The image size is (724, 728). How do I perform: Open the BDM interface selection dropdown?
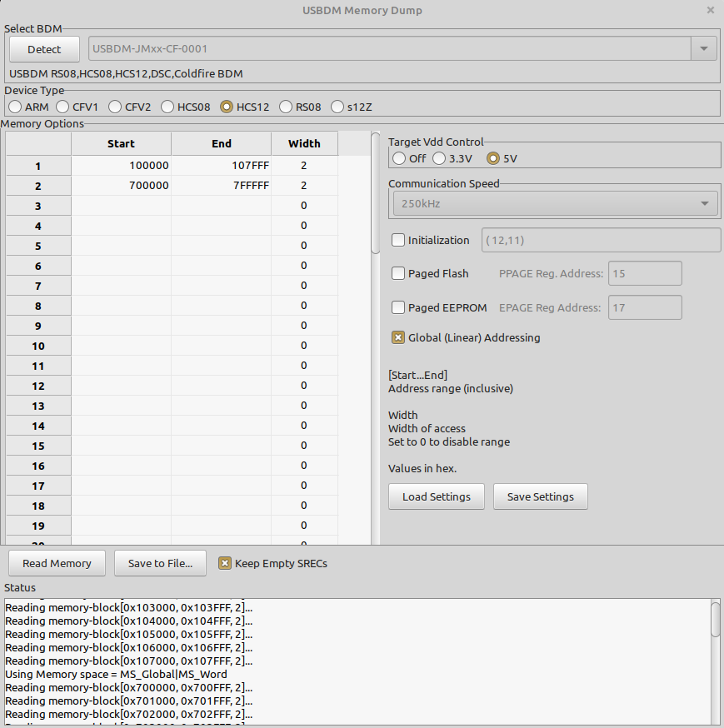703,49
